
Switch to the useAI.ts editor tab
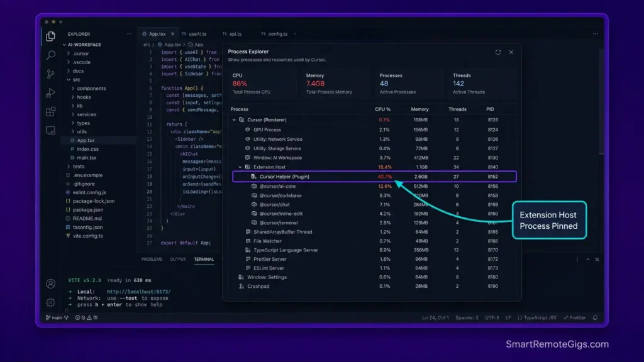point(195,34)
